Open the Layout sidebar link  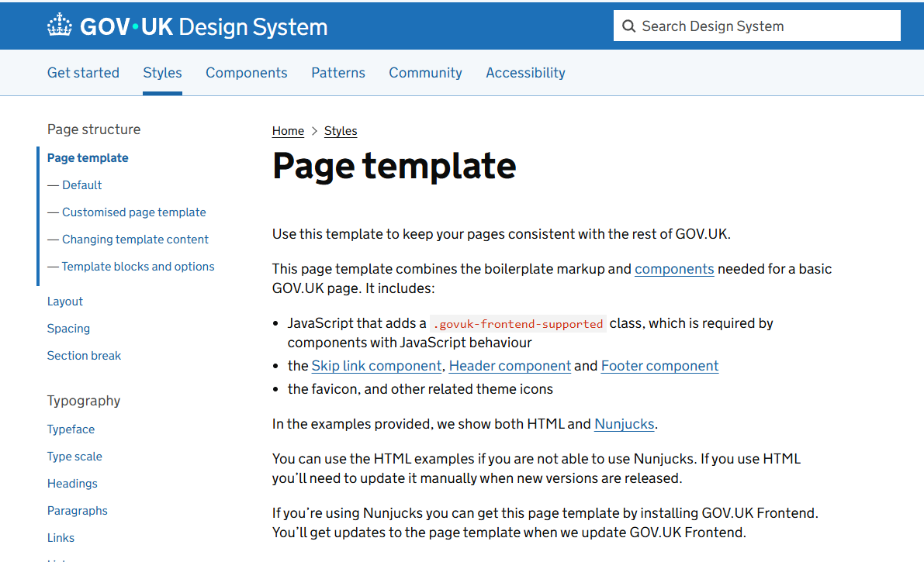point(65,301)
